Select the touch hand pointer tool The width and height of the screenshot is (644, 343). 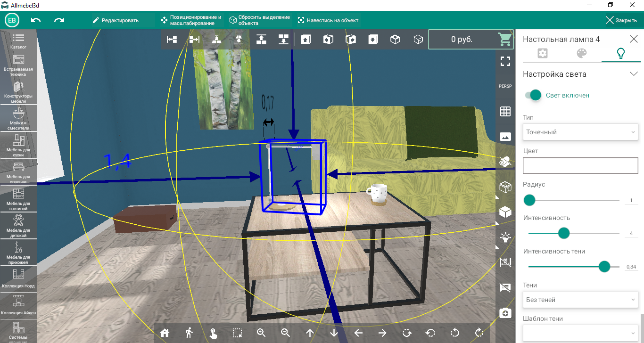213,333
